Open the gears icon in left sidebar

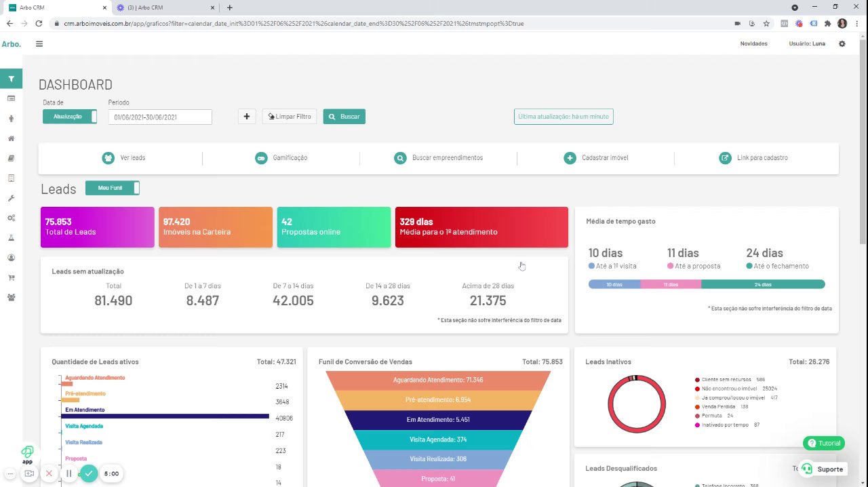coord(11,218)
